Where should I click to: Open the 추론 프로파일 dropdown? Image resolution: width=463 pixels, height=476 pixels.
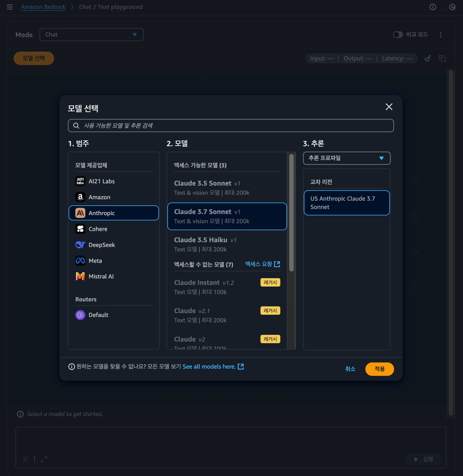tap(347, 158)
